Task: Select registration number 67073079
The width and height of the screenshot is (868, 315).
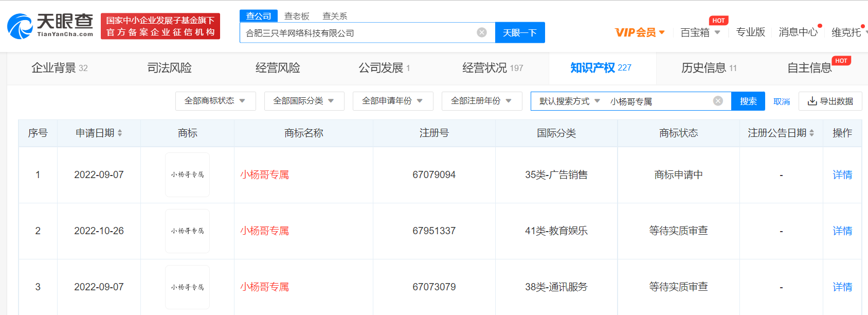Action: tap(434, 287)
